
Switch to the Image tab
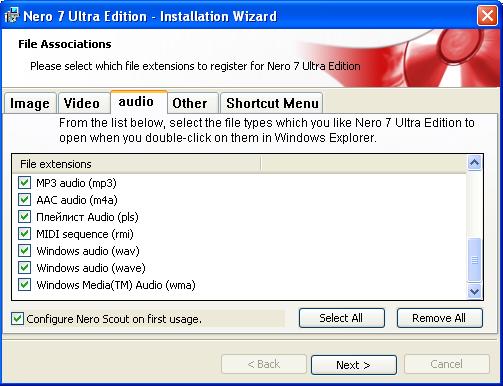[x=30, y=103]
